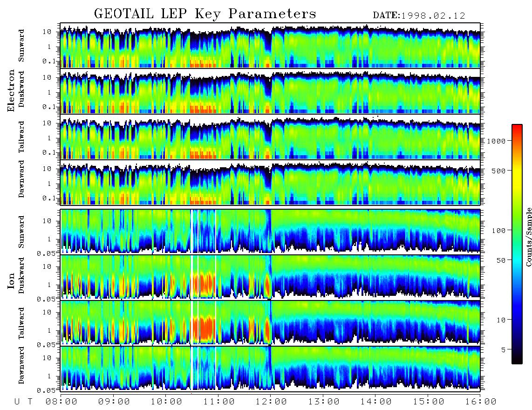The image size is (532, 410).
Task: Click the Electron Tailward panel label
Action: pyautogui.click(x=21, y=137)
